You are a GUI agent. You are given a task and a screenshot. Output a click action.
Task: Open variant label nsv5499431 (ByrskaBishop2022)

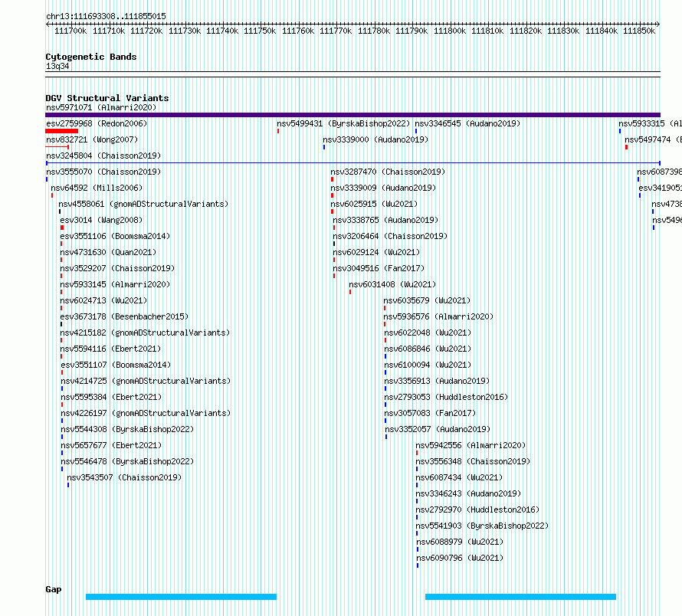pos(343,123)
